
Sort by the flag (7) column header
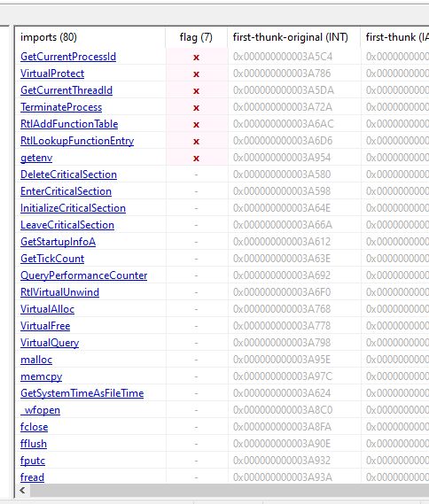coord(196,37)
